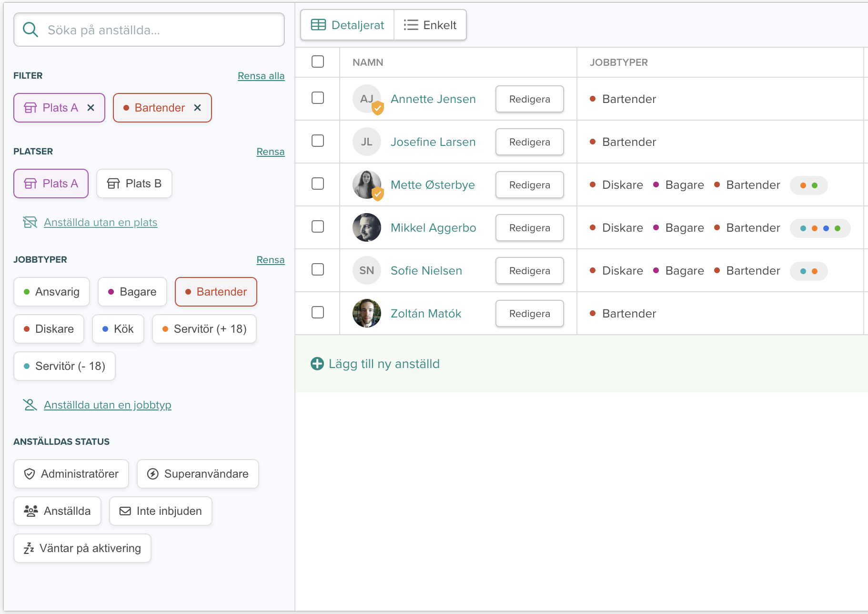Click the employees without location icon
868x614 pixels.
tap(30, 222)
